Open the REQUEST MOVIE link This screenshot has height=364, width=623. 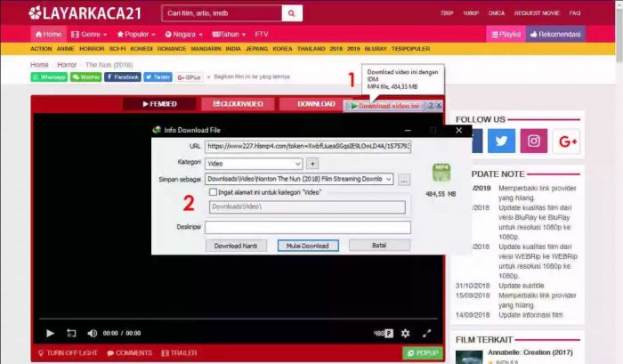(x=537, y=13)
